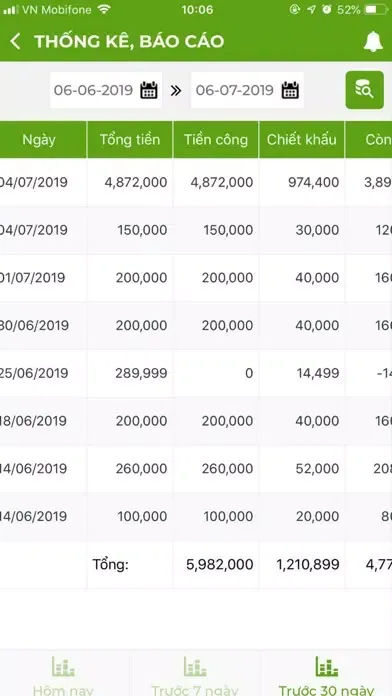The width and height of the screenshot is (392, 696).
Task: Tap the green search statistics button
Action: pyautogui.click(x=364, y=90)
